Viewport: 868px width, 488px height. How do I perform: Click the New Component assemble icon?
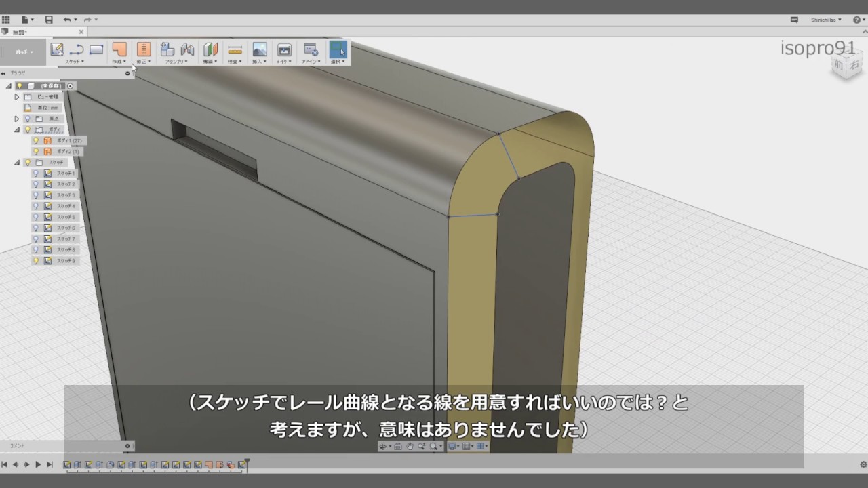(x=167, y=49)
